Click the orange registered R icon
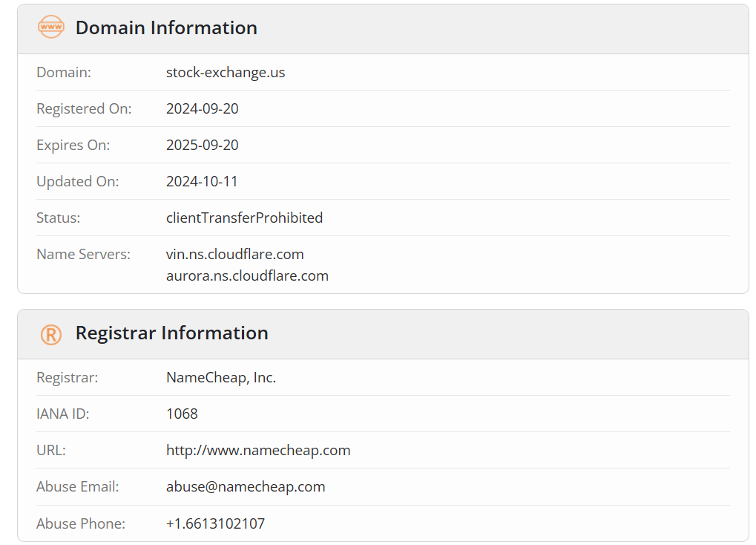 51,335
